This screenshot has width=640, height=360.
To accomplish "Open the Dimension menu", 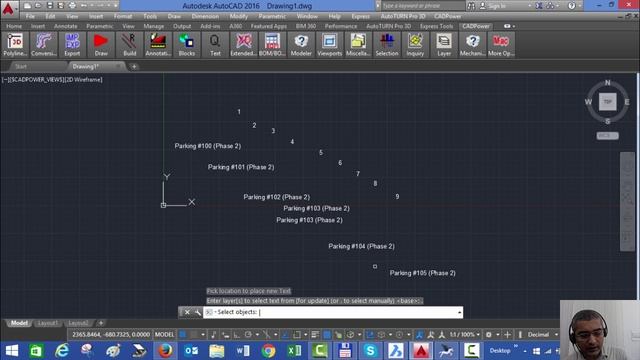I will pyautogui.click(x=205, y=16).
